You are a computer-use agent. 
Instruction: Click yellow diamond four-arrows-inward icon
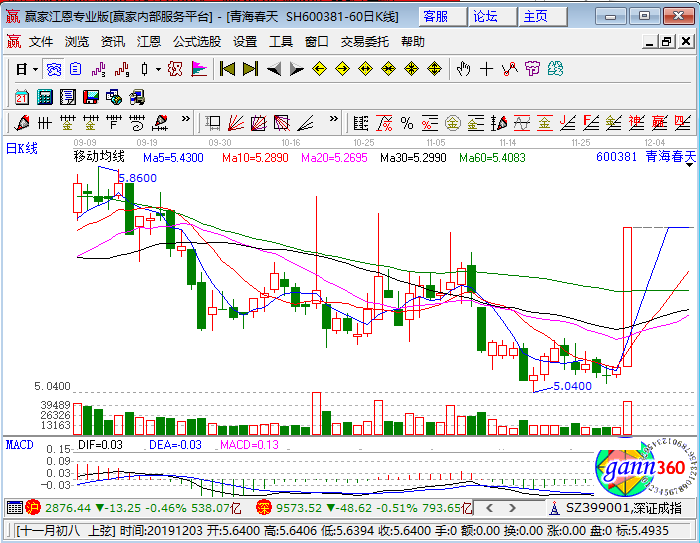pyautogui.click(x=411, y=69)
